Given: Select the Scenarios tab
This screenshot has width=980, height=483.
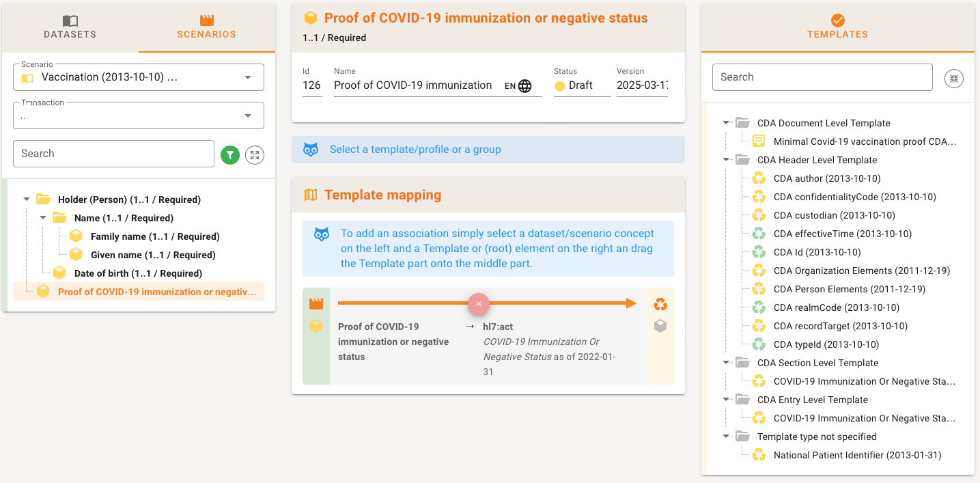Looking at the screenshot, I should pos(206,27).
